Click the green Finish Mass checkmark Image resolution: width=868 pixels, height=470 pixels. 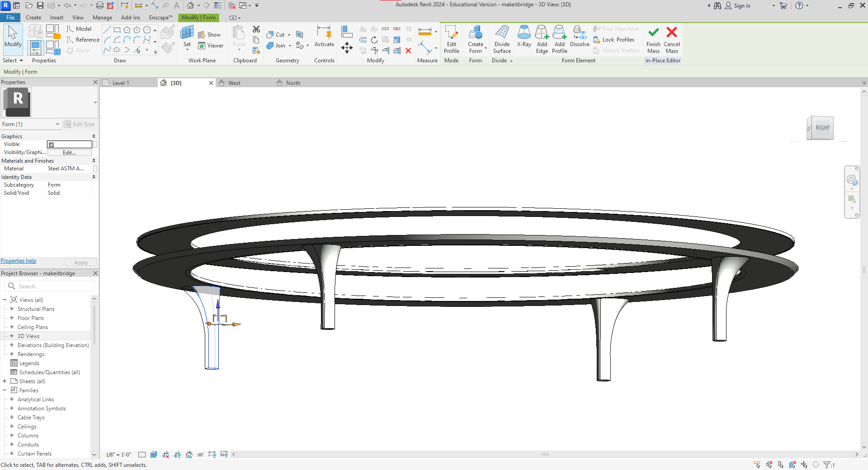(653, 40)
